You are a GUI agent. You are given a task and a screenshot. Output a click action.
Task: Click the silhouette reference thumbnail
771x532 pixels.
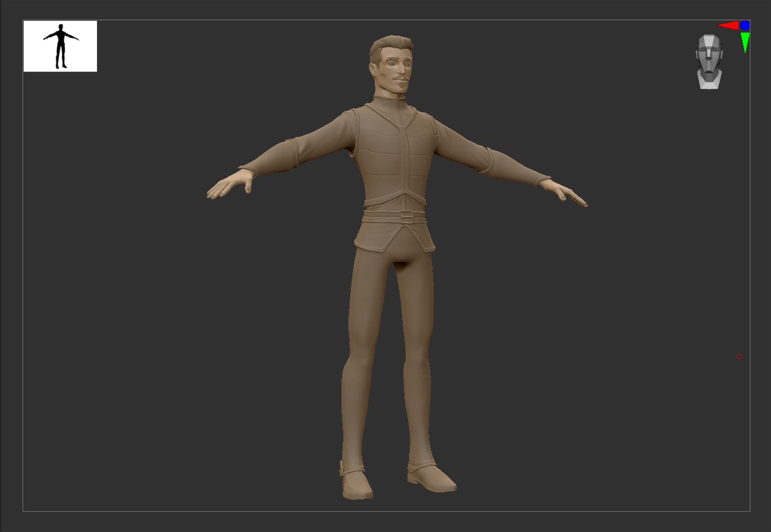[60, 46]
